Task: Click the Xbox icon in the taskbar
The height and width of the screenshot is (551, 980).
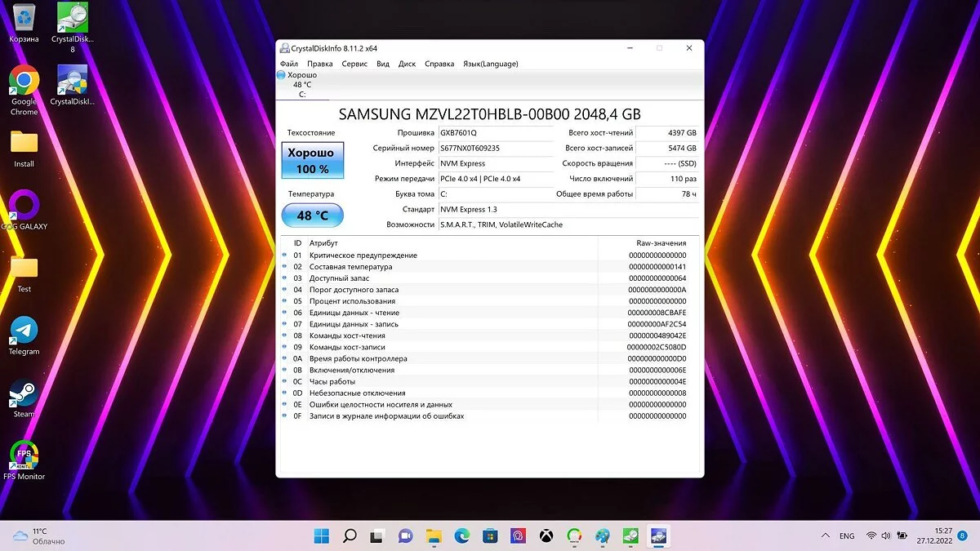Action: (x=546, y=535)
